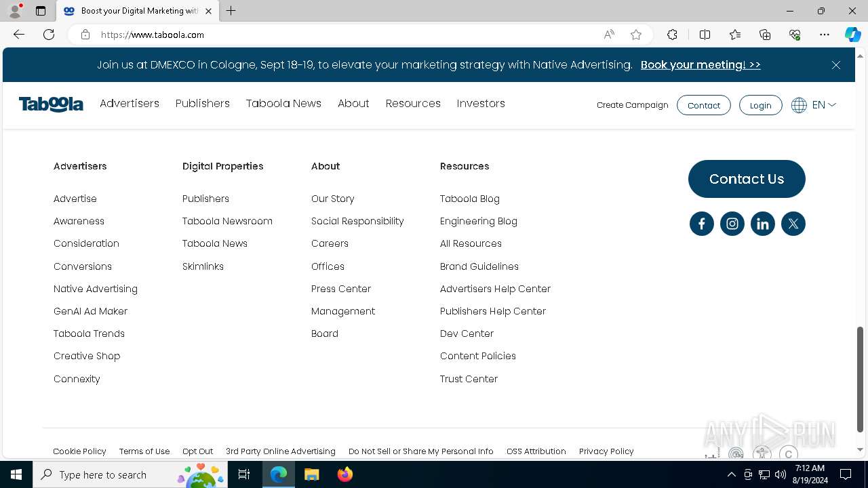Open browser Extensions menu
This screenshot has width=868, height=488.
coord(672,35)
